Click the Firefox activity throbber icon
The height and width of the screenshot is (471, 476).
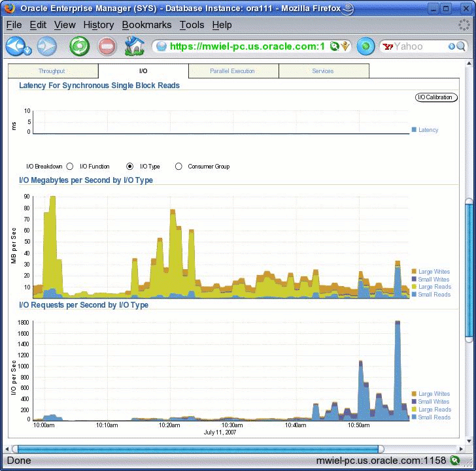tap(464, 25)
